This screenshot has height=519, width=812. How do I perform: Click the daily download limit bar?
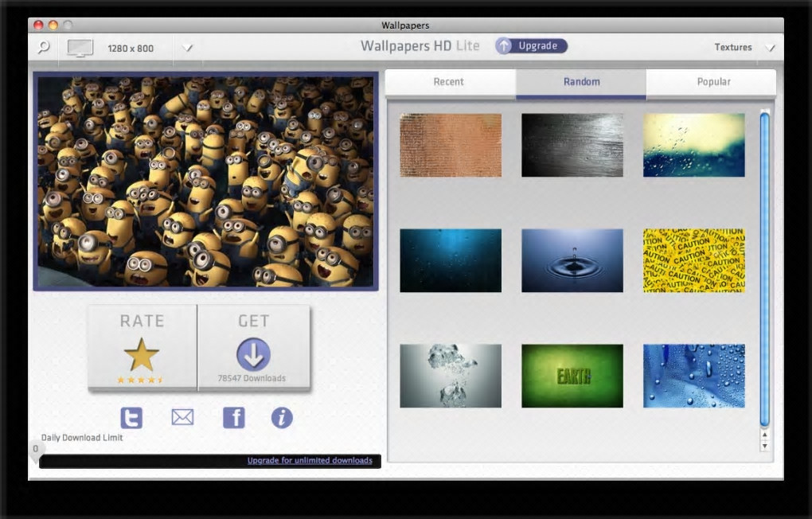(210, 461)
